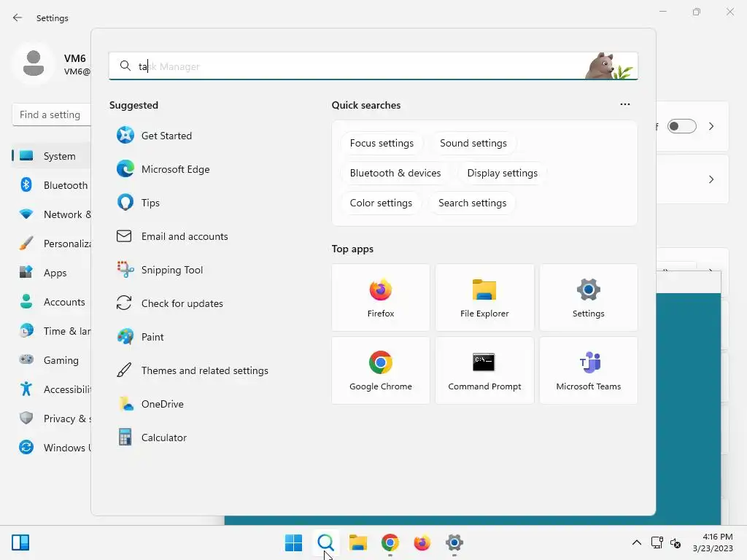The height and width of the screenshot is (560, 747).
Task: Open File Explorer in Top apps
Action: [484, 297]
